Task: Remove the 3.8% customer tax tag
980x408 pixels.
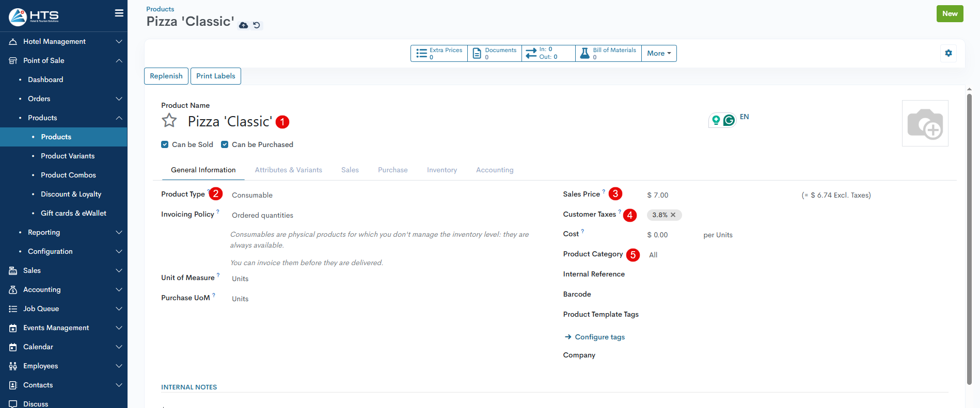Action: click(673, 215)
